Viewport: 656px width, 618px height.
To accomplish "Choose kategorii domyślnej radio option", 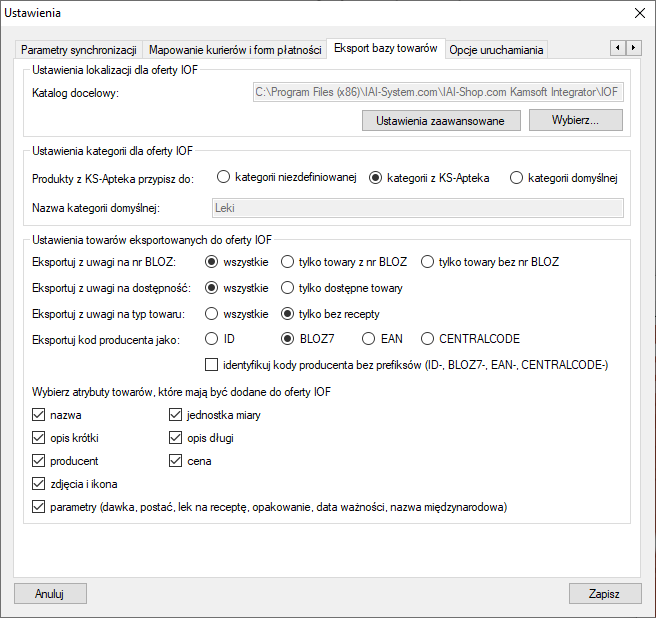I will pos(516,178).
